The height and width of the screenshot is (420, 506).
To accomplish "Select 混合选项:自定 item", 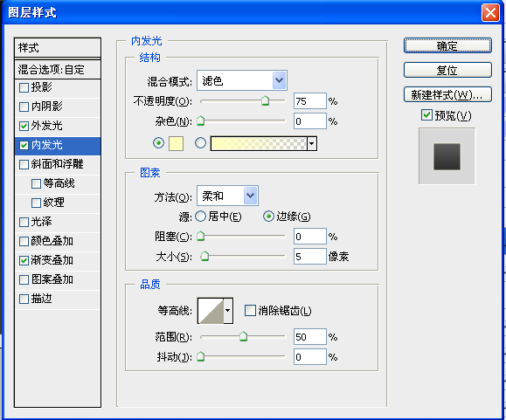I will (58, 70).
